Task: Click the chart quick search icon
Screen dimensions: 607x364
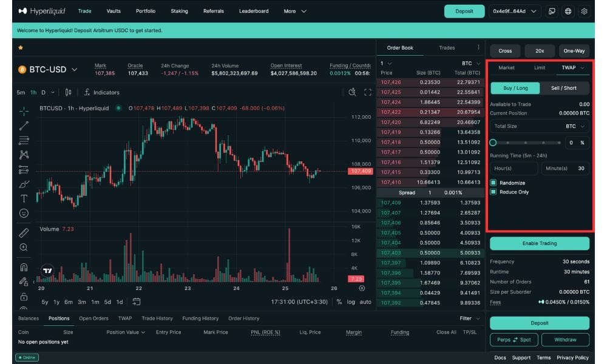Action: (x=352, y=92)
